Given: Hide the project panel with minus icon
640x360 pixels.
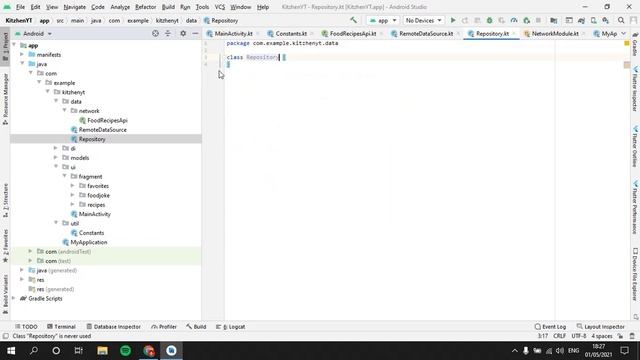Looking at the screenshot, I should pyautogui.click(x=196, y=33).
